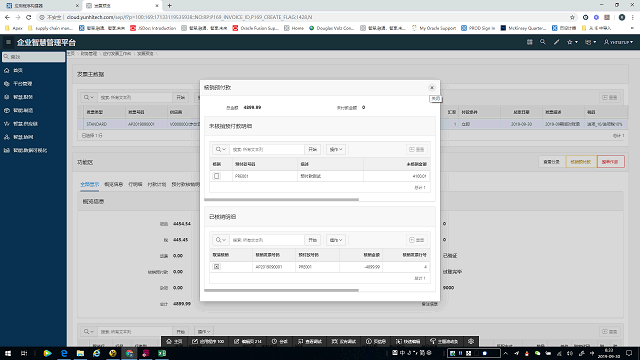The image size is (640, 360).
Task: Click the cancel write-off icon for AP2019090001
Action: pos(217,267)
